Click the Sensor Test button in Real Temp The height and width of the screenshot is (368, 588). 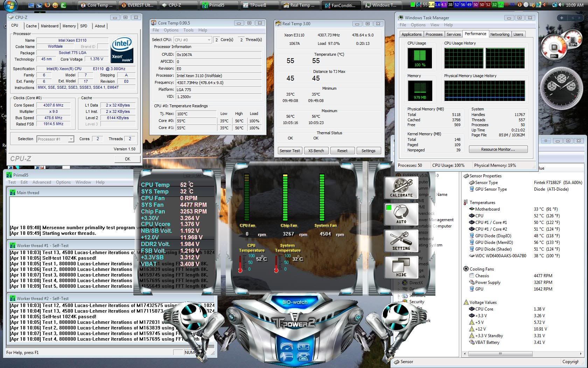(x=289, y=151)
